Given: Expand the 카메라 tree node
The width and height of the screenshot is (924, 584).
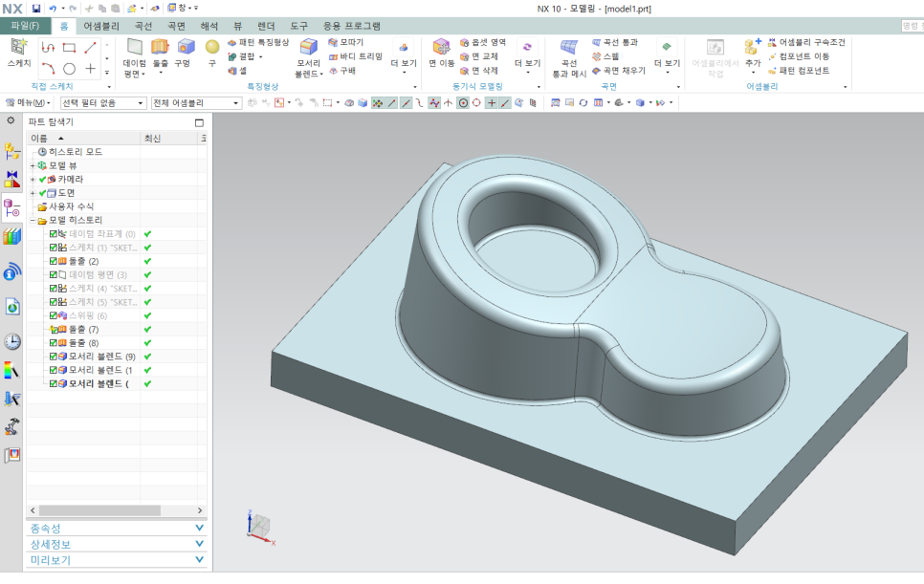Looking at the screenshot, I should [33, 180].
